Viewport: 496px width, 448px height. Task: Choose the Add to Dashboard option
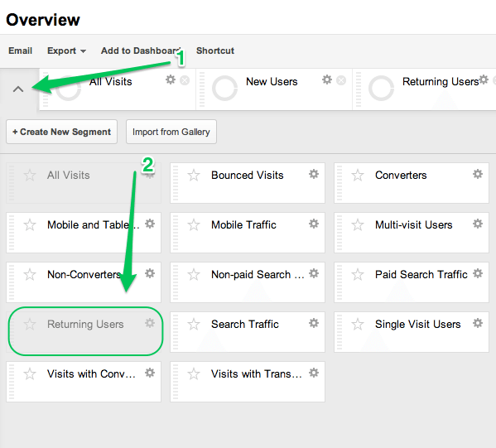pyautogui.click(x=141, y=51)
